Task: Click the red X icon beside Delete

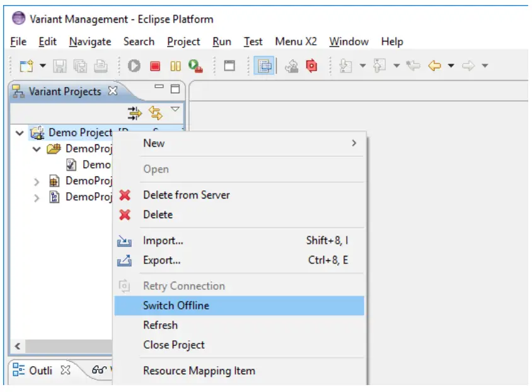Action: click(125, 215)
